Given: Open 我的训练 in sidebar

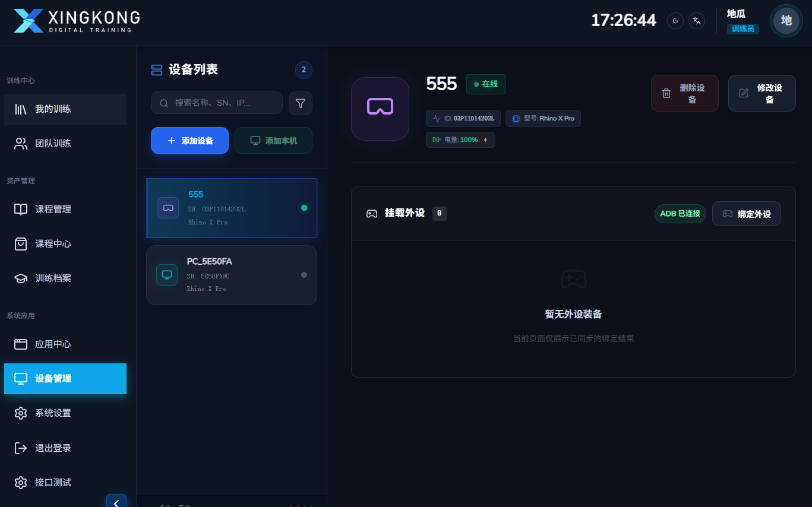Looking at the screenshot, I should (x=65, y=109).
